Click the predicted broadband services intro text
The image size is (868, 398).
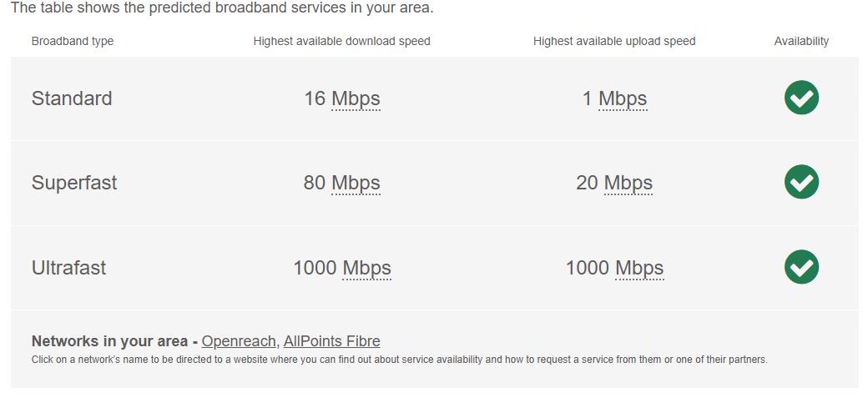pyautogui.click(x=222, y=8)
